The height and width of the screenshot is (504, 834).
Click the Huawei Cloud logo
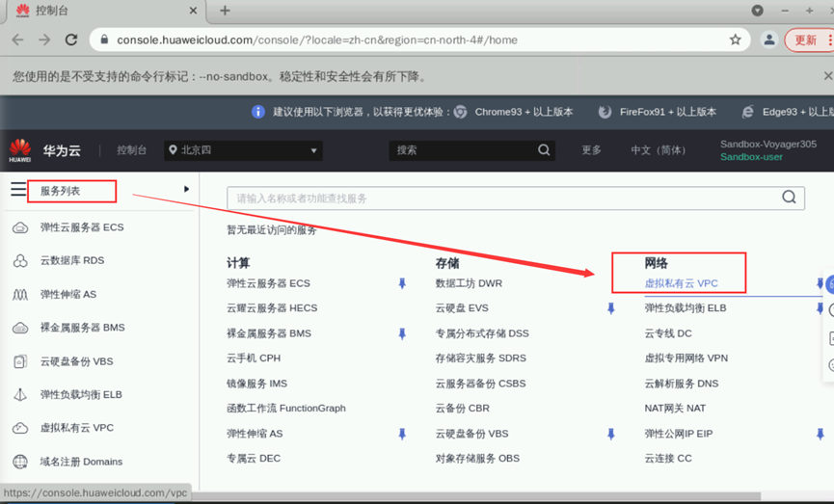click(20, 150)
